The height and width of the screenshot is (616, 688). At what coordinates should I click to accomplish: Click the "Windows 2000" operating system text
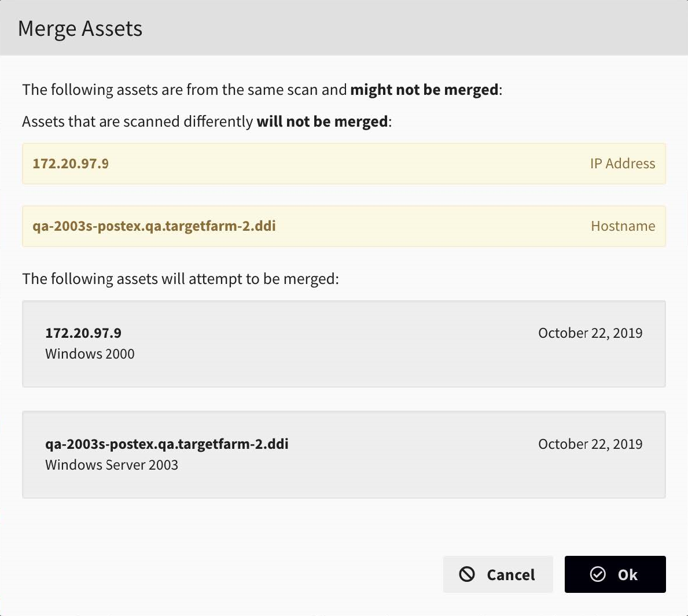point(90,354)
